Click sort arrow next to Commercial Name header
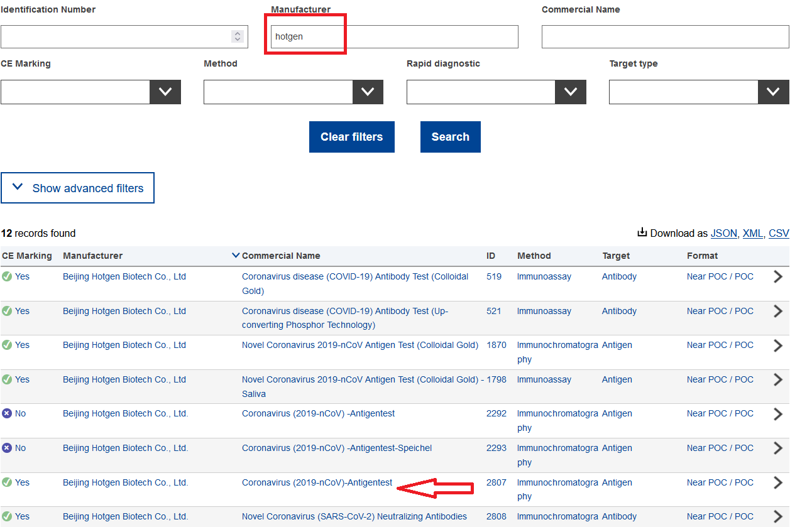The height and width of the screenshot is (527, 812). (x=236, y=255)
